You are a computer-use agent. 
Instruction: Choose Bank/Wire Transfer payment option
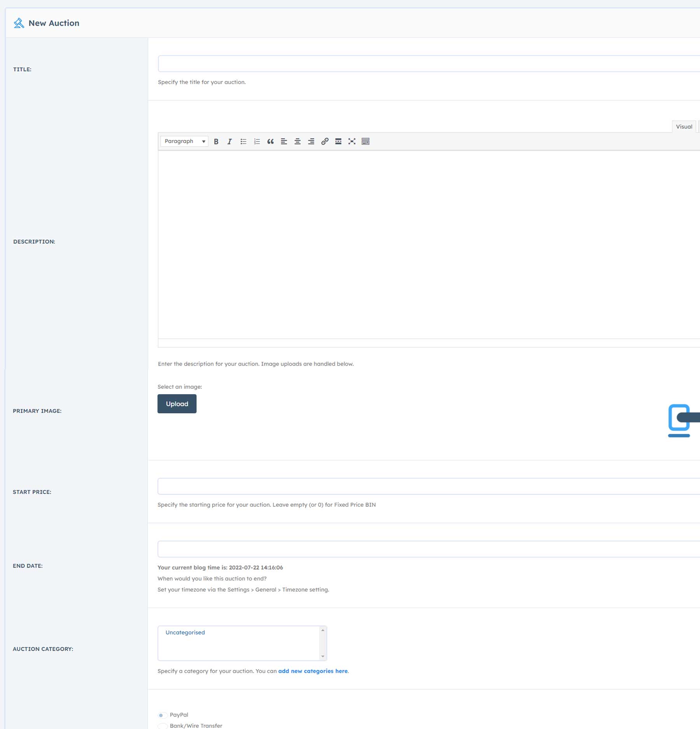pyautogui.click(x=162, y=726)
